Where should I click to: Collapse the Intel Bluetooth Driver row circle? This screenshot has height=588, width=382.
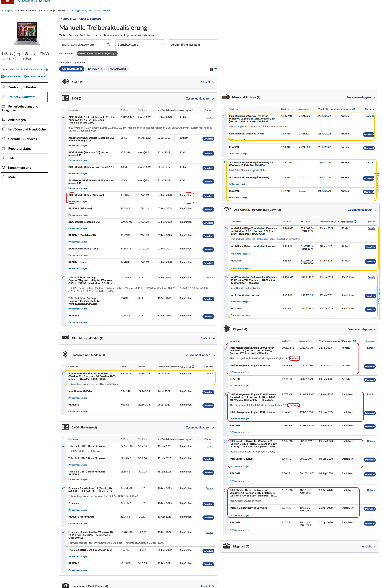[64, 374]
